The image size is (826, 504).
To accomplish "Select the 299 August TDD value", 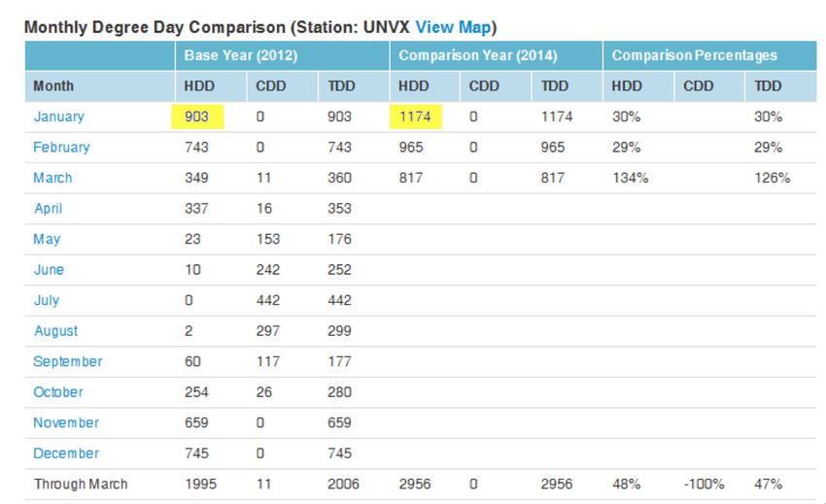I will pyautogui.click(x=339, y=331).
